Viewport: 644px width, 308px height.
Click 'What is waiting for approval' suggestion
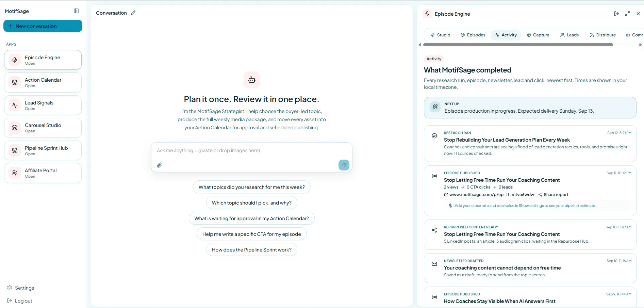coord(252,218)
